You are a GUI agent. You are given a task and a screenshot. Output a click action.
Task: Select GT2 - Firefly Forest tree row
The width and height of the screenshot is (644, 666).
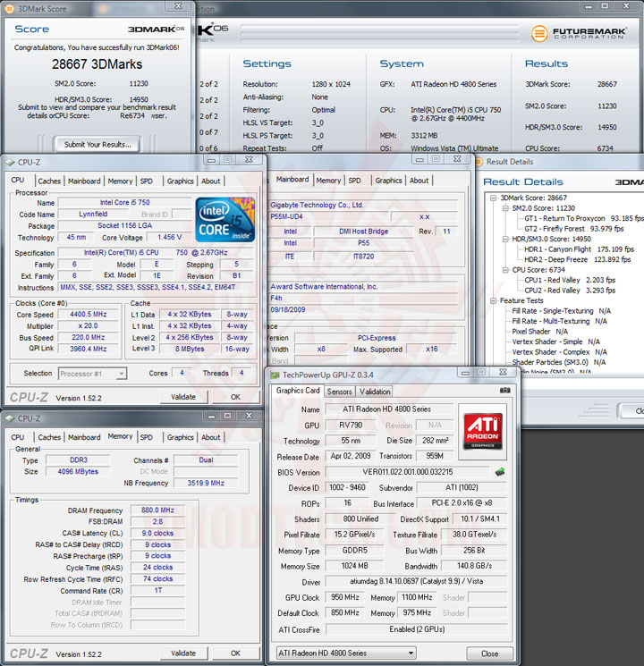574,229
